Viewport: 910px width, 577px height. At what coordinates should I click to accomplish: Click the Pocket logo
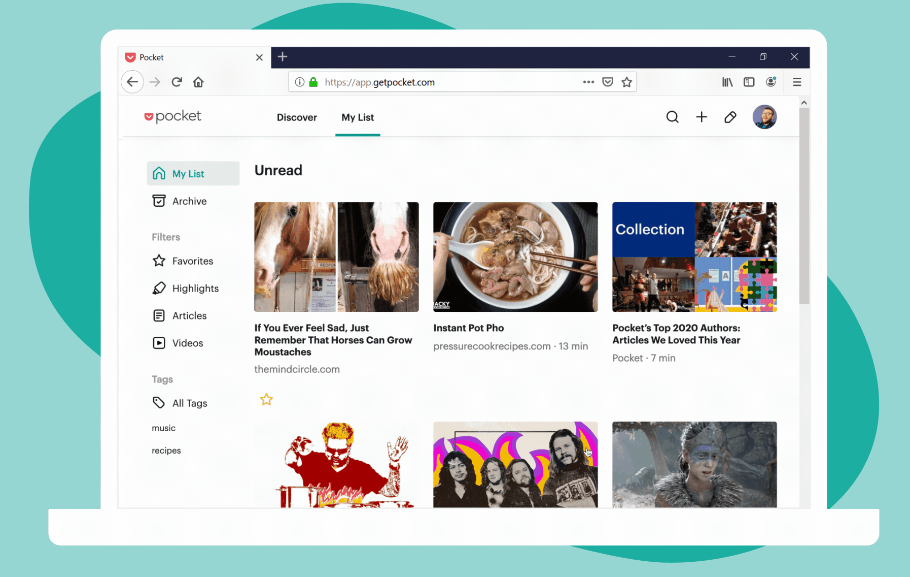click(172, 117)
